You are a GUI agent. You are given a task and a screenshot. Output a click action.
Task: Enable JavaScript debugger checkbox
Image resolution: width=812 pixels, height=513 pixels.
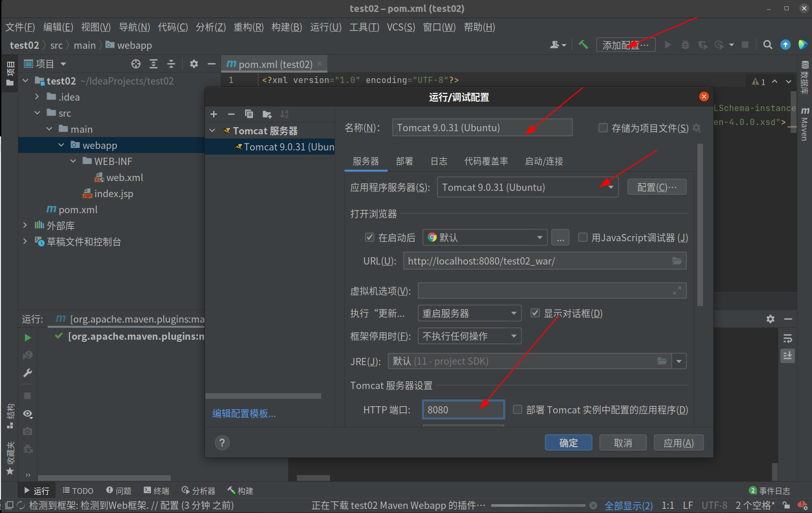point(583,237)
